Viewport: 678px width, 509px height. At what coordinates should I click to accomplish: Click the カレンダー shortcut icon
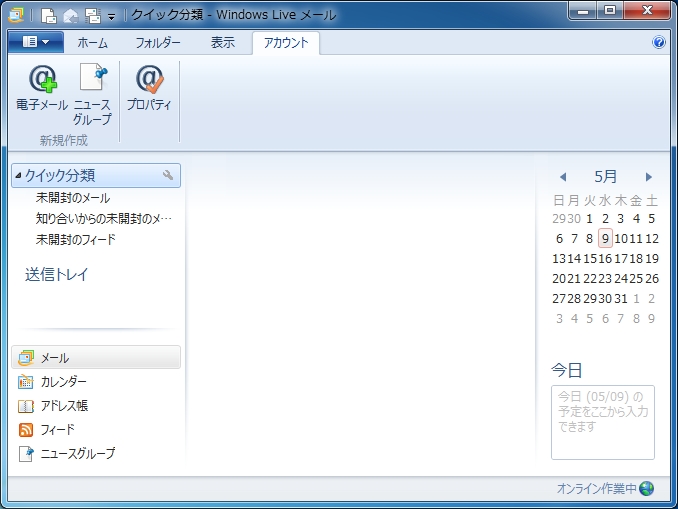(26, 381)
